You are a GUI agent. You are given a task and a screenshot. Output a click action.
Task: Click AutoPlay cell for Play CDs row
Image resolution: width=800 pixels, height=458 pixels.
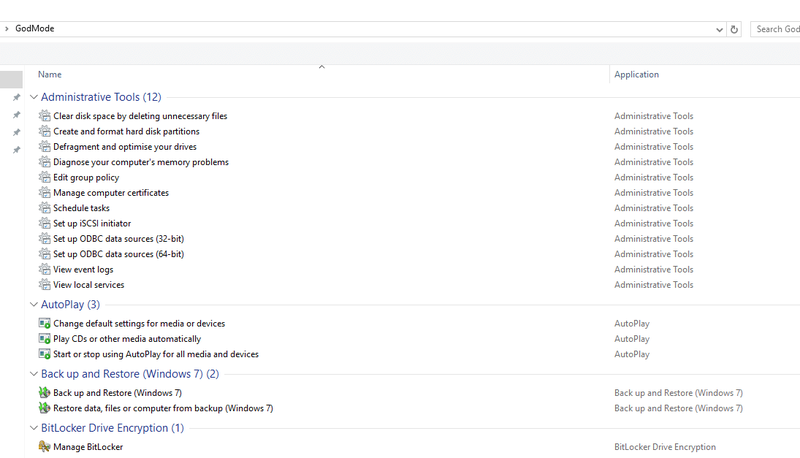point(632,339)
